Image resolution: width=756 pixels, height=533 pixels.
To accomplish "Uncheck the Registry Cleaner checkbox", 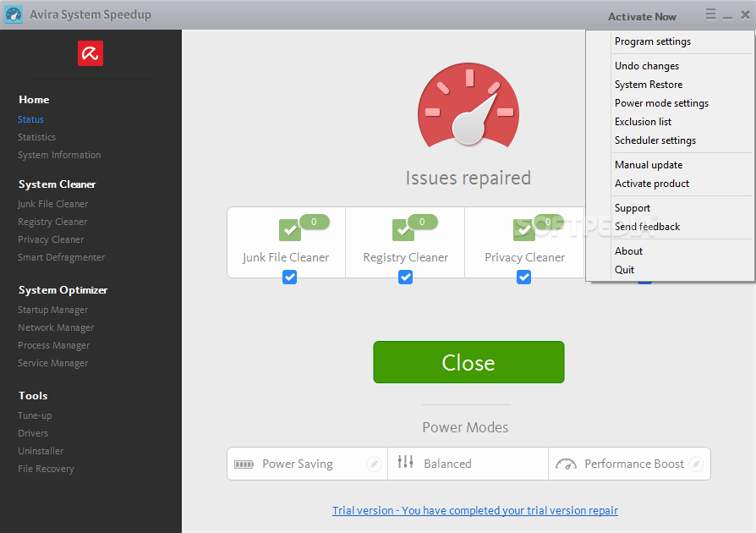I will 405,277.
